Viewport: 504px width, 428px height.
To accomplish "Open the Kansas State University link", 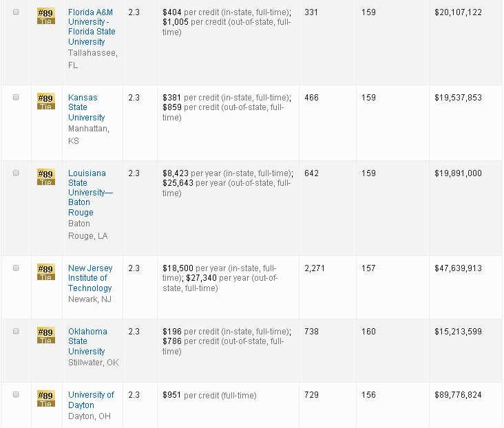I will (86, 107).
